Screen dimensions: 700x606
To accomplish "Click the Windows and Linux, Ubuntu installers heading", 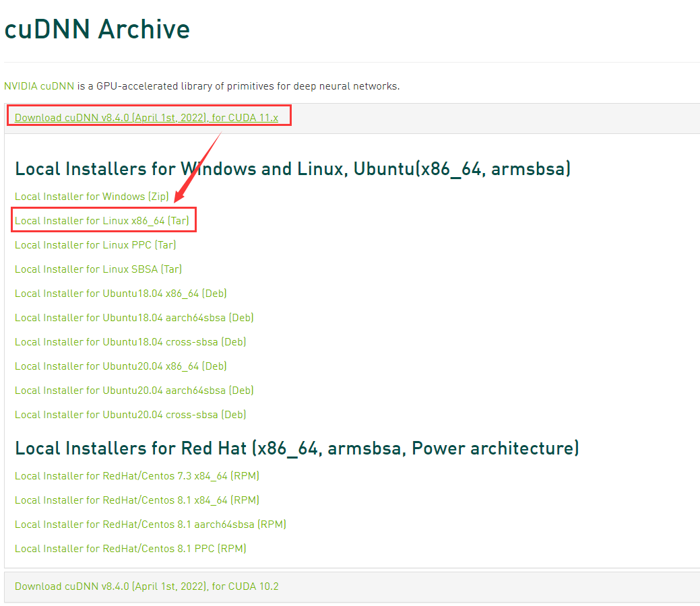I will pyautogui.click(x=293, y=169).
